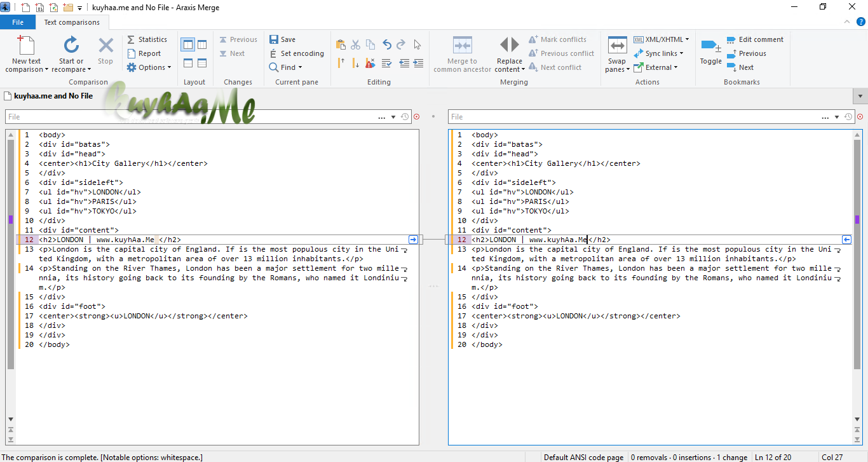The image size is (868, 462).
Task: Click the Cut scissors icon
Action: (x=356, y=44)
